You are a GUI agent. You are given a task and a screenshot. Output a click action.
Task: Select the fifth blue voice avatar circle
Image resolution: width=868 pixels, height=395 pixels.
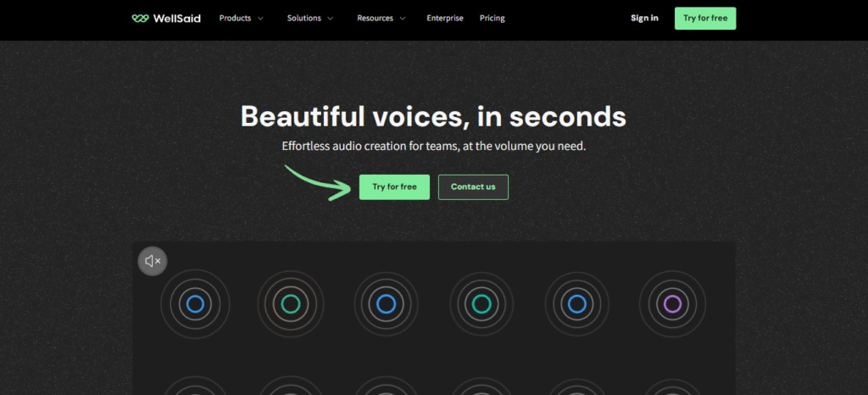click(577, 303)
